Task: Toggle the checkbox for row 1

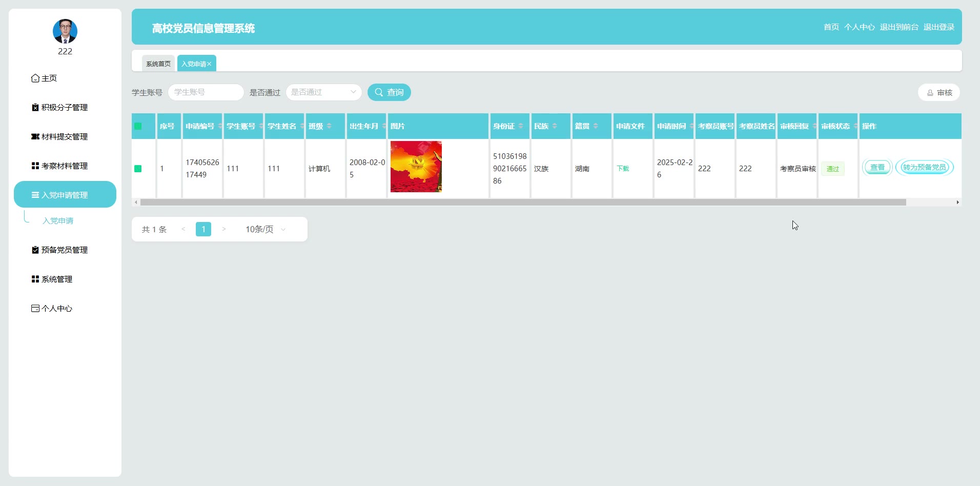Action: [138, 169]
